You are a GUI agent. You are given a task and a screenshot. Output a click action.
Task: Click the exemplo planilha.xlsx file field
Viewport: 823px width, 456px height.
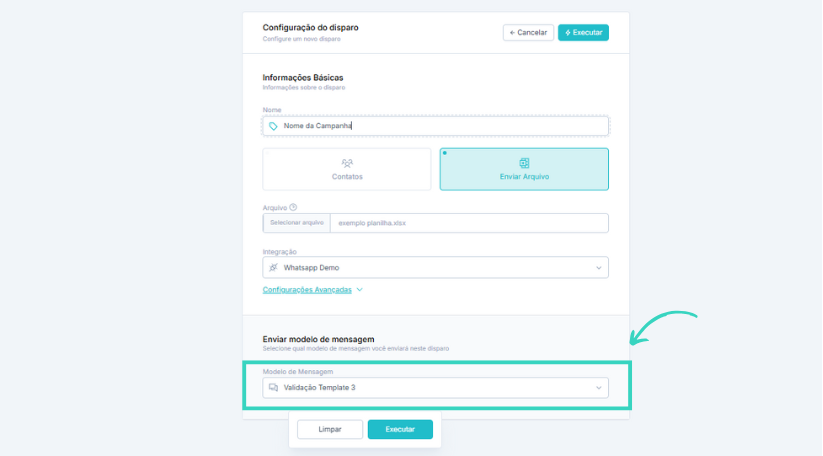[469, 223]
